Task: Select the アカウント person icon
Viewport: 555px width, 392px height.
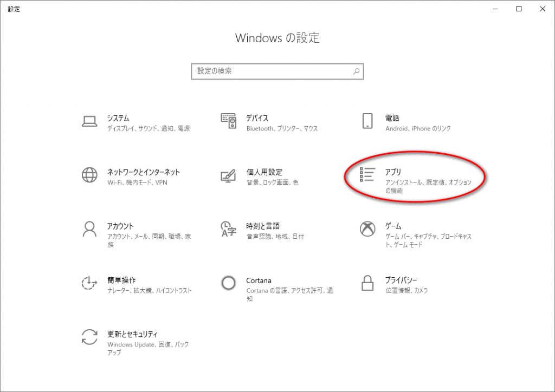Action: [x=89, y=229]
